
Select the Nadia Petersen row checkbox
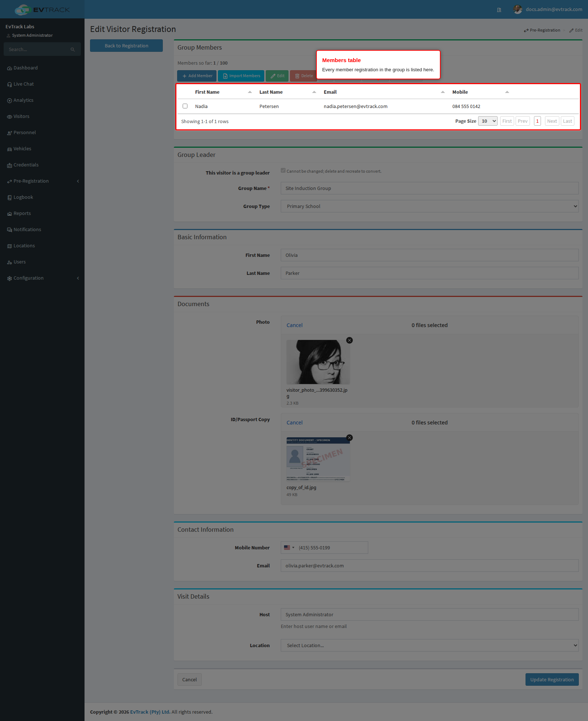(185, 106)
